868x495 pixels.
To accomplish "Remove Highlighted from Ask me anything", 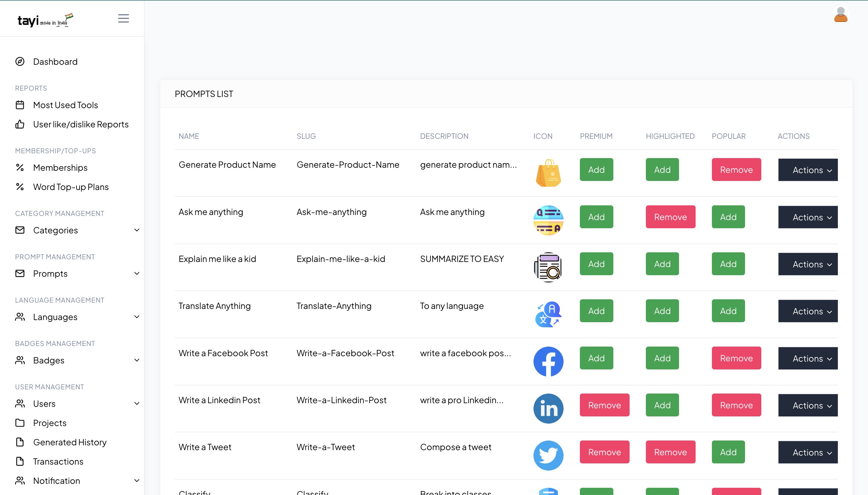I will pyautogui.click(x=670, y=216).
